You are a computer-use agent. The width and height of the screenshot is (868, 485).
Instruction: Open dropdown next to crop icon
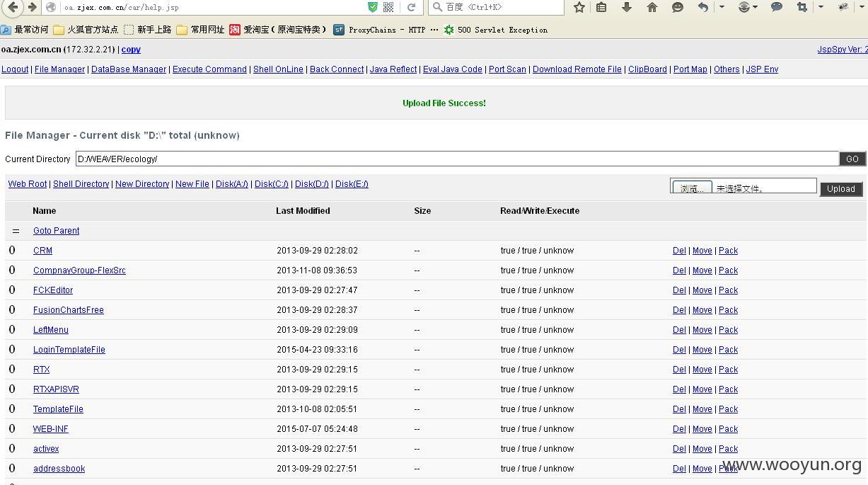pos(821,7)
